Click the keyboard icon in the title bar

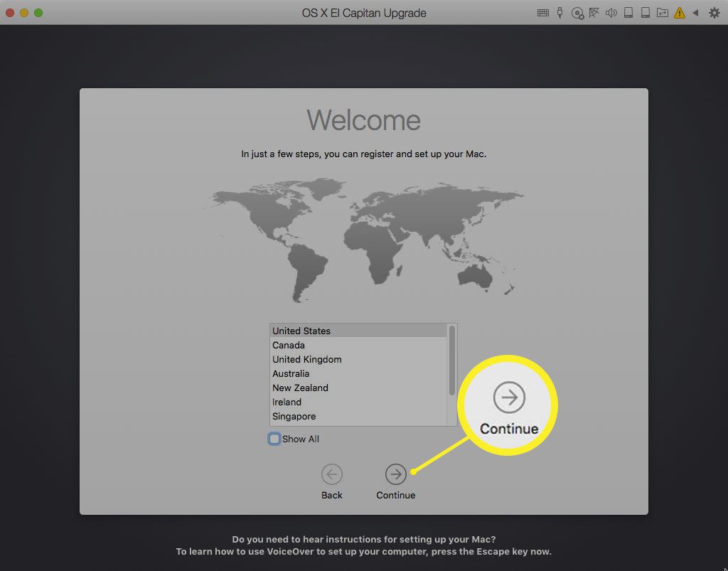click(x=543, y=13)
